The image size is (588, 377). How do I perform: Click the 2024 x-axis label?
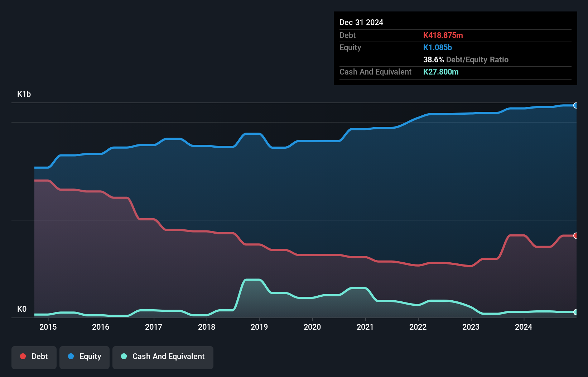524,327
